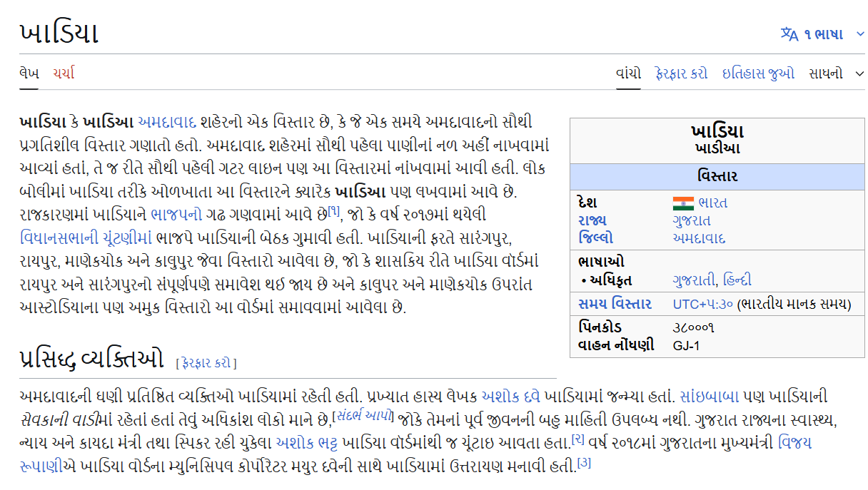Open the language translation icon
Screen dimensions: 868x490
tap(789, 34)
